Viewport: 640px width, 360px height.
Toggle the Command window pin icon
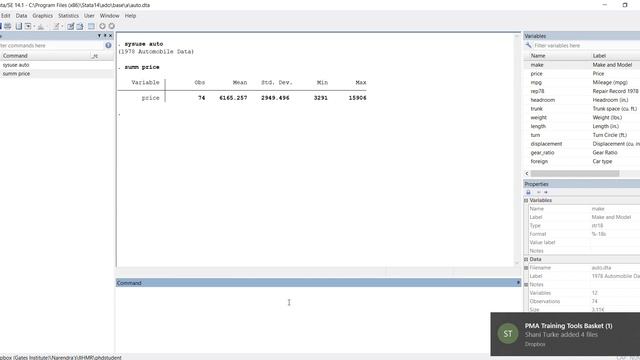(518, 282)
